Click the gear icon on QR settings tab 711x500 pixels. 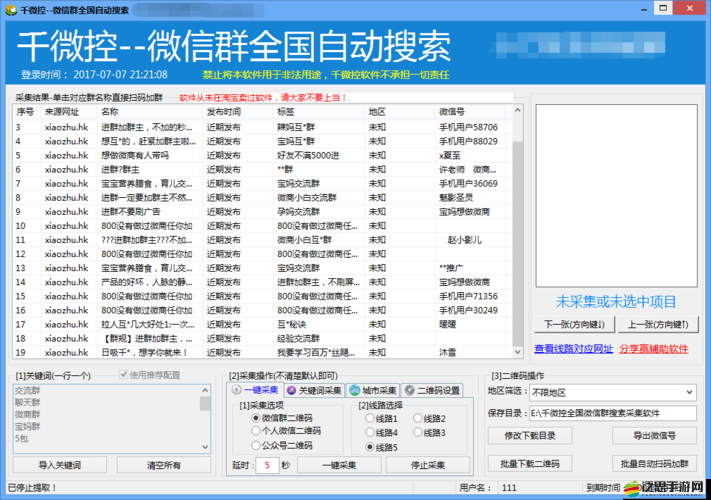409,390
